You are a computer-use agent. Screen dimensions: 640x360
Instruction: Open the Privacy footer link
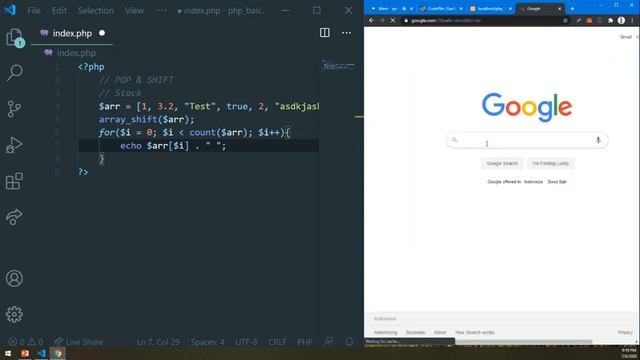(x=625, y=332)
